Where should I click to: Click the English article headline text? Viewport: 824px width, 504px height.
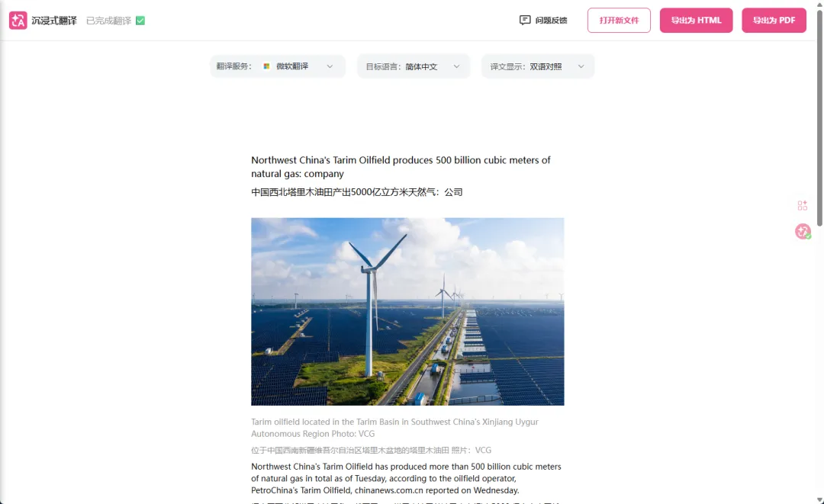[x=401, y=167]
